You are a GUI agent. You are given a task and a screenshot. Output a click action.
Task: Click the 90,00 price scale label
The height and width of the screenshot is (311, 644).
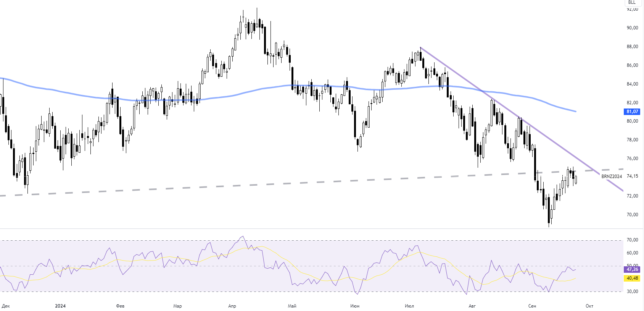pos(632,28)
